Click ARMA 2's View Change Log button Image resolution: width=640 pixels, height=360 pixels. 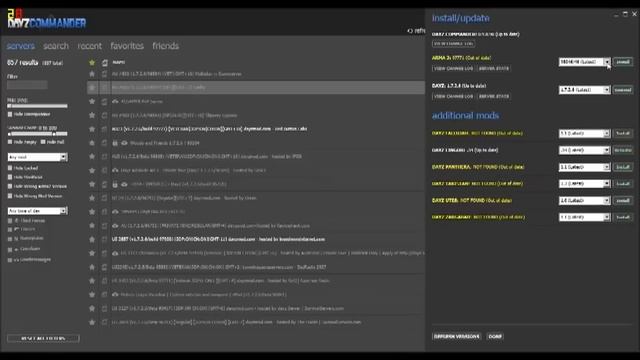453,69
